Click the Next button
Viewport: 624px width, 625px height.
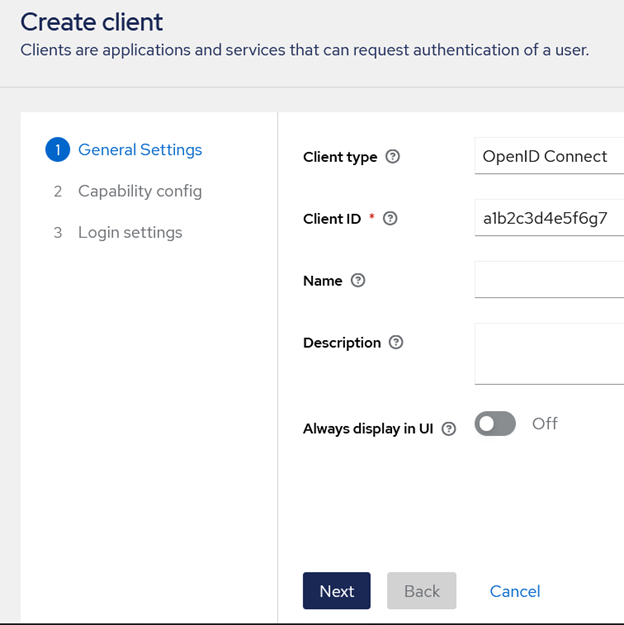coord(337,591)
